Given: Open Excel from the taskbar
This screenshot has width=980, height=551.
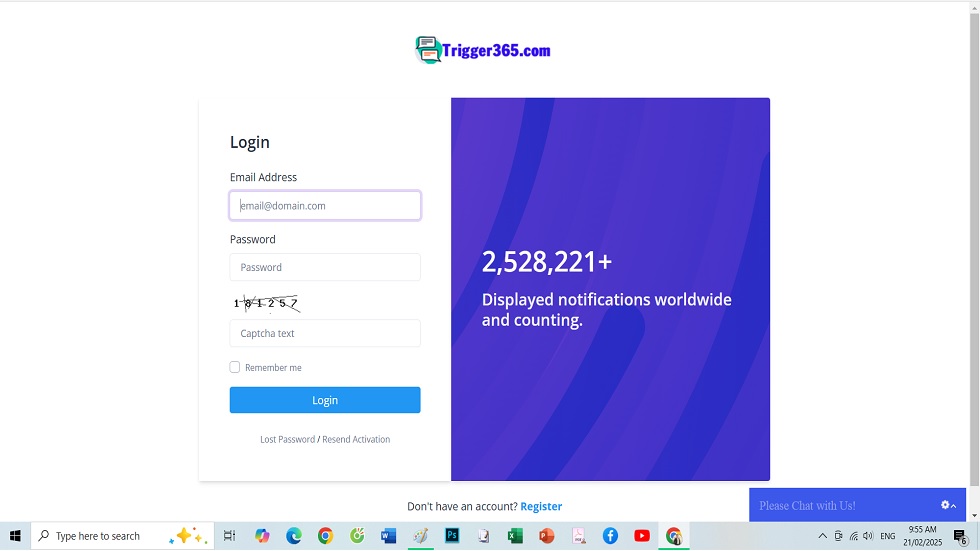Looking at the screenshot, I should [x=515, y=536].
